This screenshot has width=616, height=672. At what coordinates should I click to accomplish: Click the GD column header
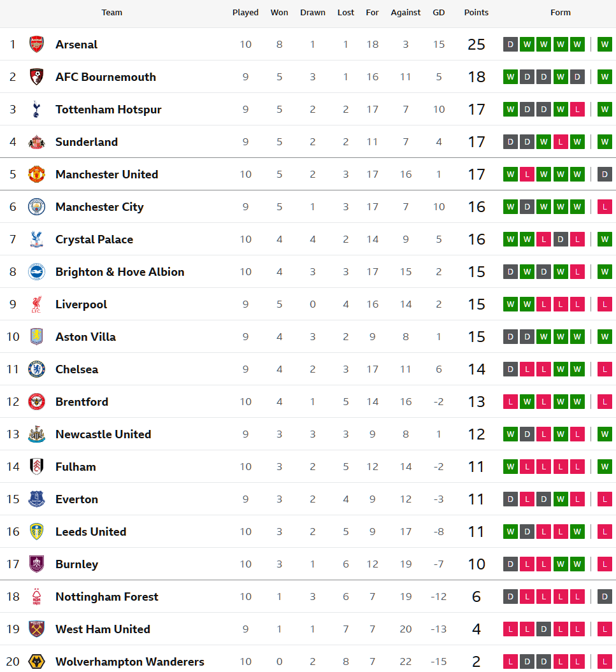pos(439,13)
